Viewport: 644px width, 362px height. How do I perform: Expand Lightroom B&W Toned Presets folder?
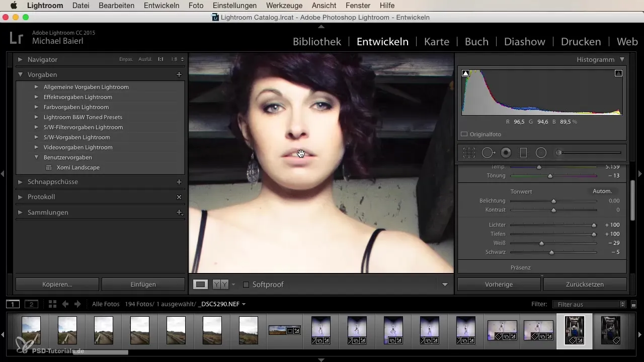[37, 117]
